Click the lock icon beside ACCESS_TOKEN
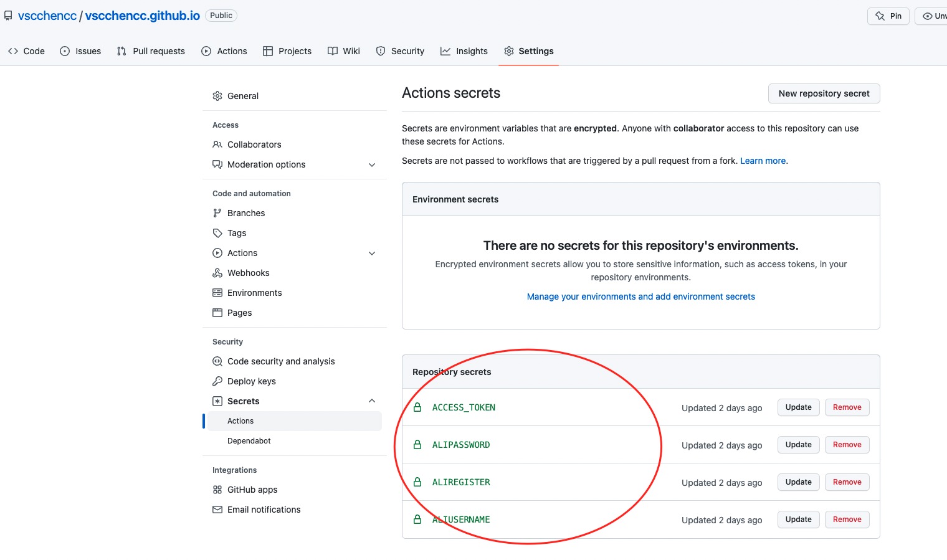947x560 pixels. click(x=417, y=407)
